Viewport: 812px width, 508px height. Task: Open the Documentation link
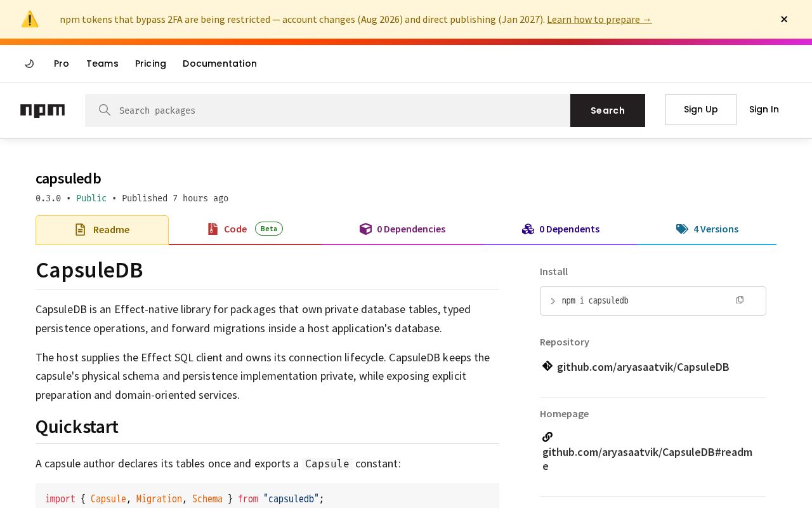coord(219,63)
